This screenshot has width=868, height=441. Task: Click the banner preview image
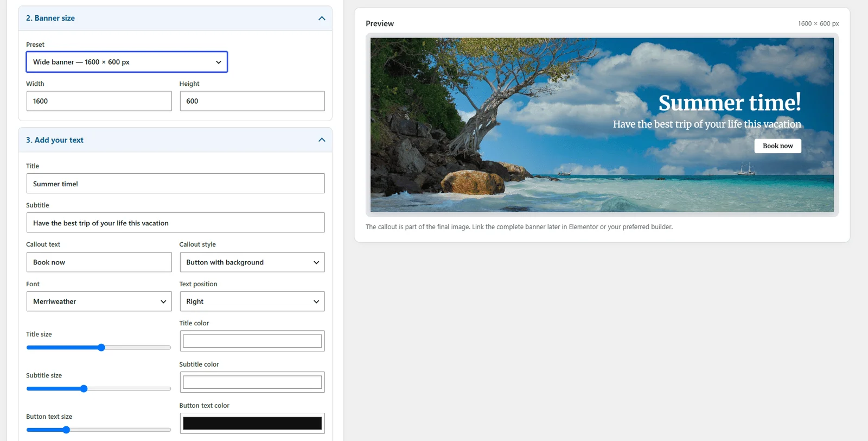point(602,125)
